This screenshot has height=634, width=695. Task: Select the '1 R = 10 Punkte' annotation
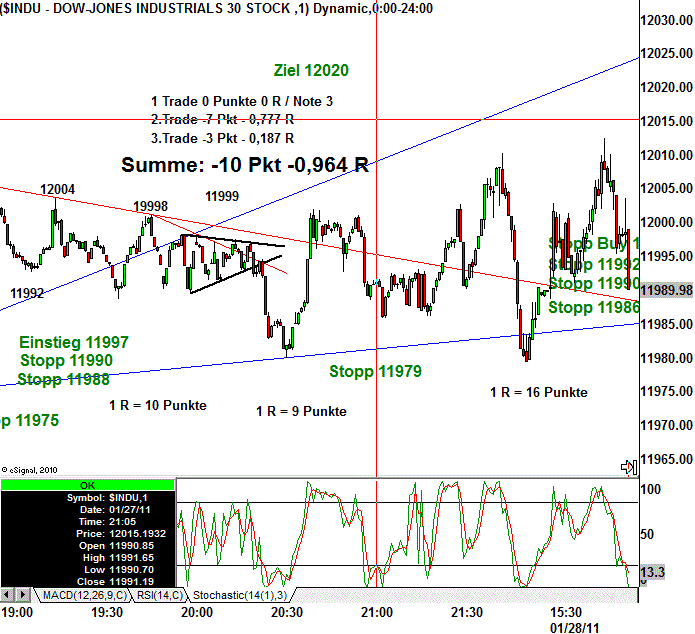[x=158, y=406]
